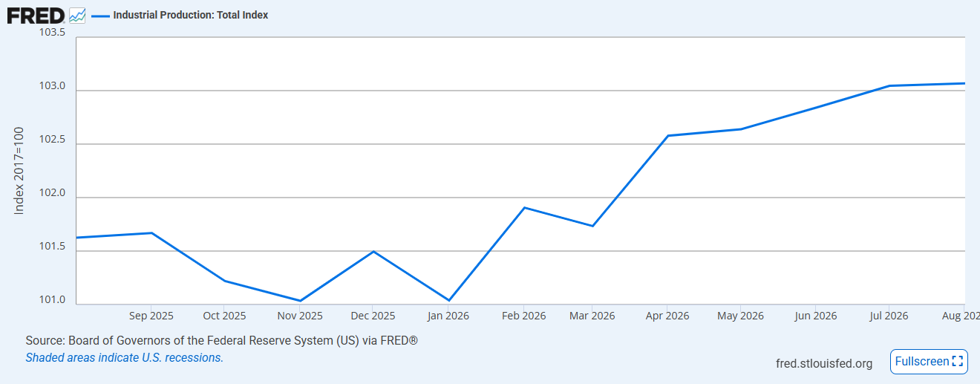Image resolution: width=980 pixels, height=384 pixels.
Task: Click the 101.0 y-axis label
Action: click(51, 301)
